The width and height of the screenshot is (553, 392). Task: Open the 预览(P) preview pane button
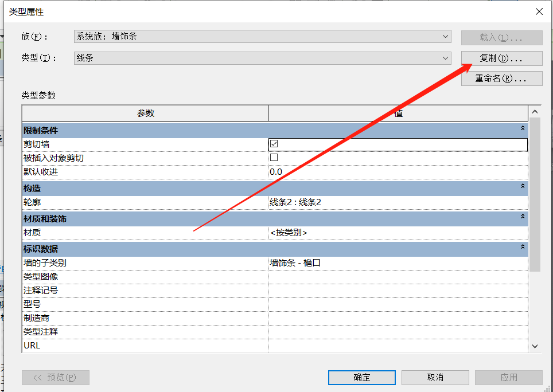coord(56,377)
